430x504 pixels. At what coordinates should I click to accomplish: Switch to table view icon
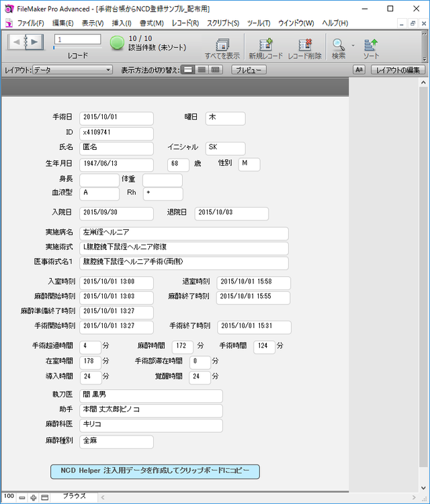point(216,70)
